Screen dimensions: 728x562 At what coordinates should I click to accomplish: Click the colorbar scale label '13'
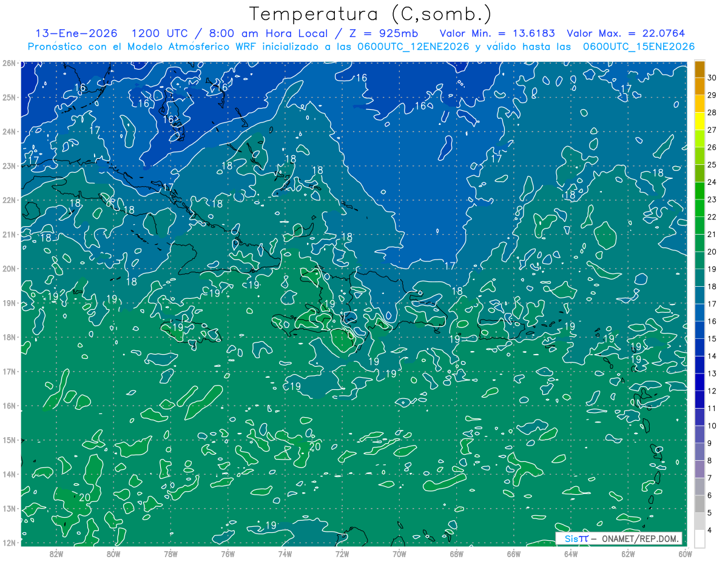click(712, 373)
